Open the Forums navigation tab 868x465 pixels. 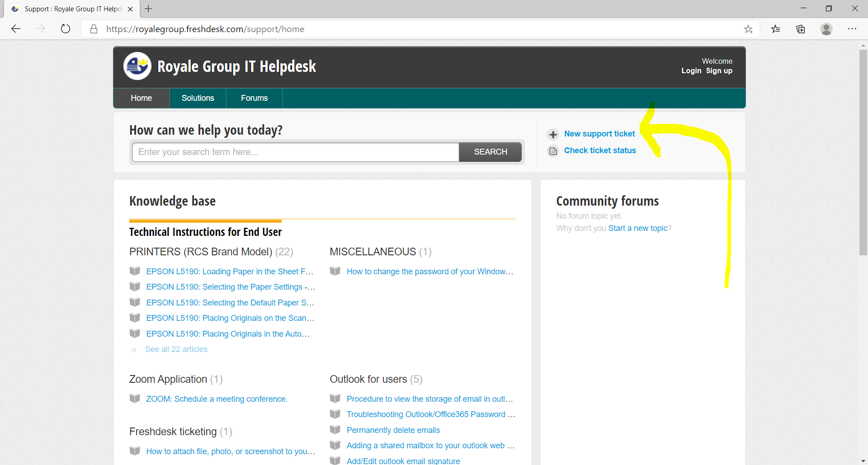click(x=255, y=98)
